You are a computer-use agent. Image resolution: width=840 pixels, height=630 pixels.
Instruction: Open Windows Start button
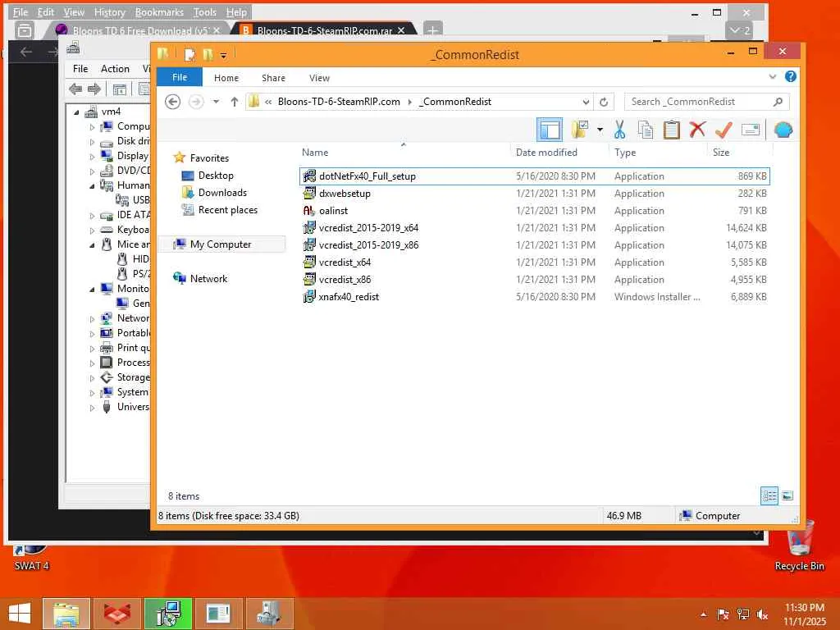click(x=21, y=614)
